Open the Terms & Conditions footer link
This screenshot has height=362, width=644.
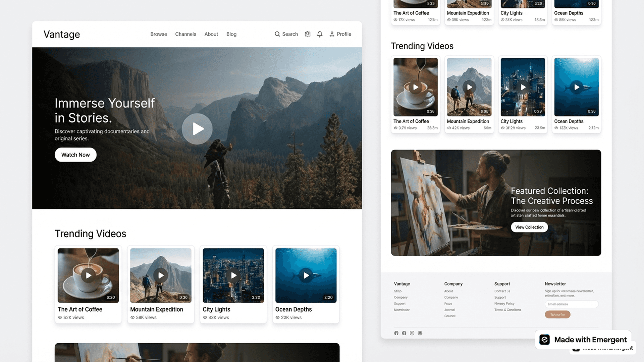pyautogui.click(x=508, y=310)
